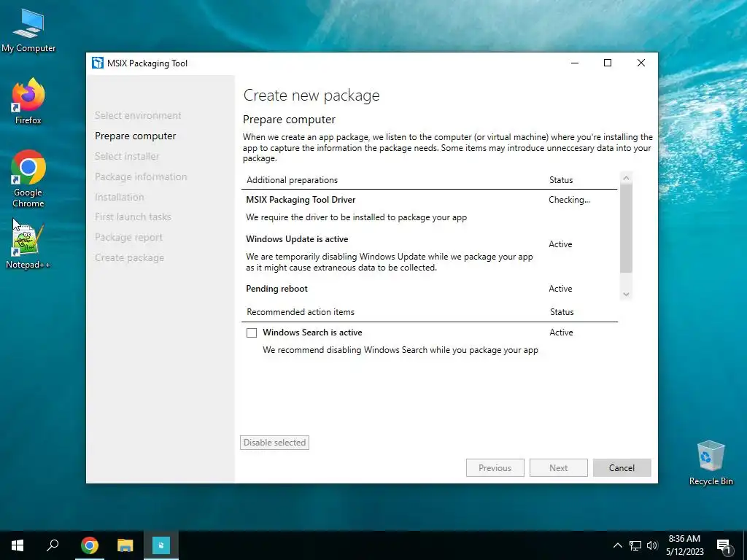Click the Recommended action items header

(301, 312)
